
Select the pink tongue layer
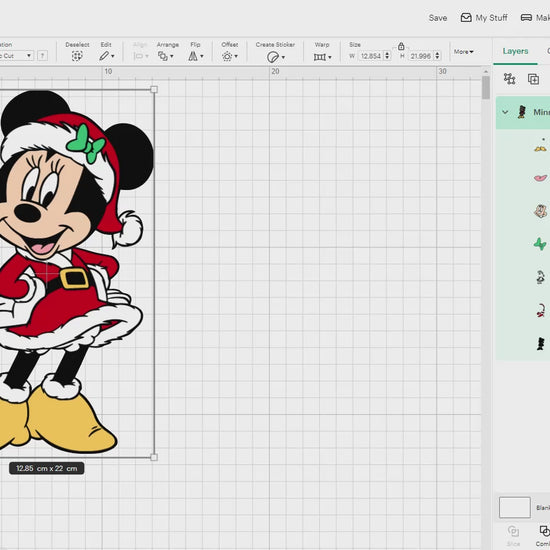pyautogui.click(x=540, y=178)
